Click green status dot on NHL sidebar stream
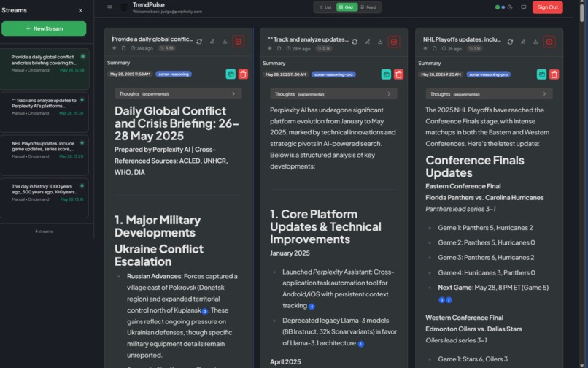The height and width of the screenshot is (368, 588). [82, 142]
